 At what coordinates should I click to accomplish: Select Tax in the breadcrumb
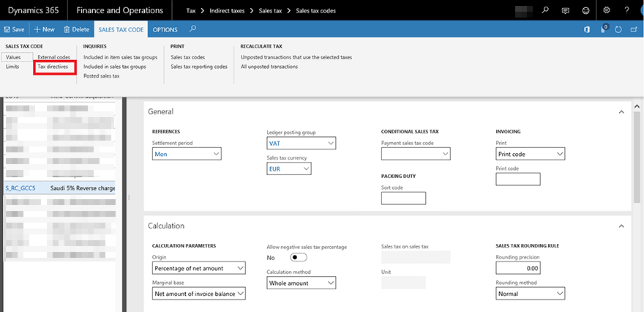pyautogui.click(x=190, y=11)
